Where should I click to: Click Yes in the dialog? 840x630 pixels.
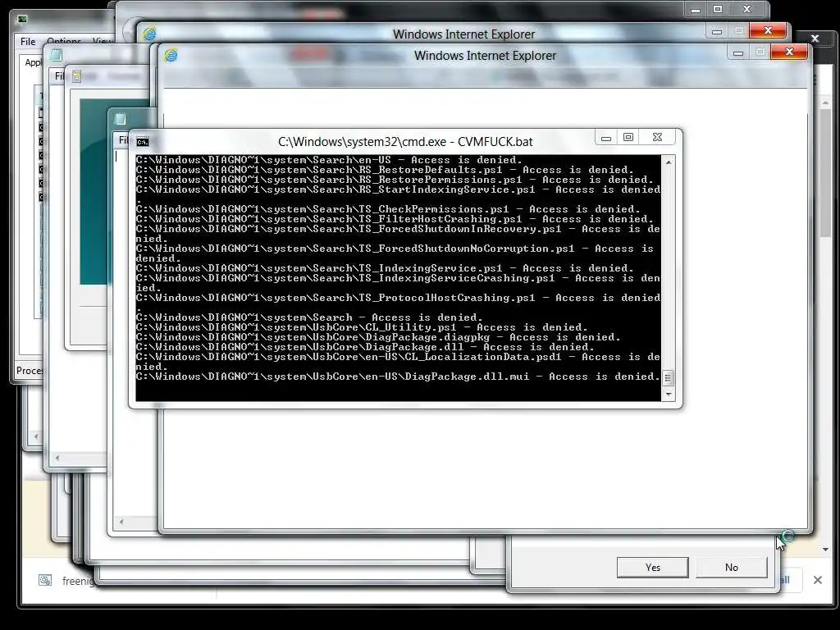[x=652, y=568]
